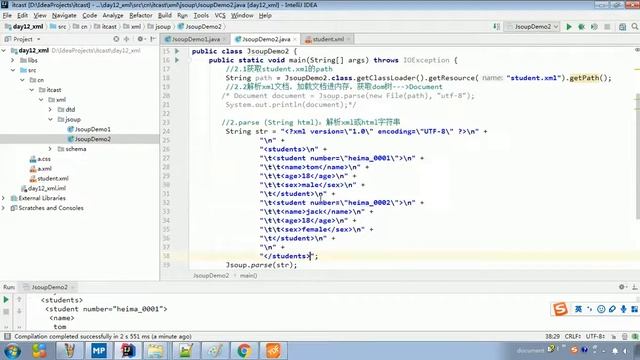This screenshot has height=360, width=640.
Task: Click UTF-8 encoding in status bar
Action: [x=595, y=336]
